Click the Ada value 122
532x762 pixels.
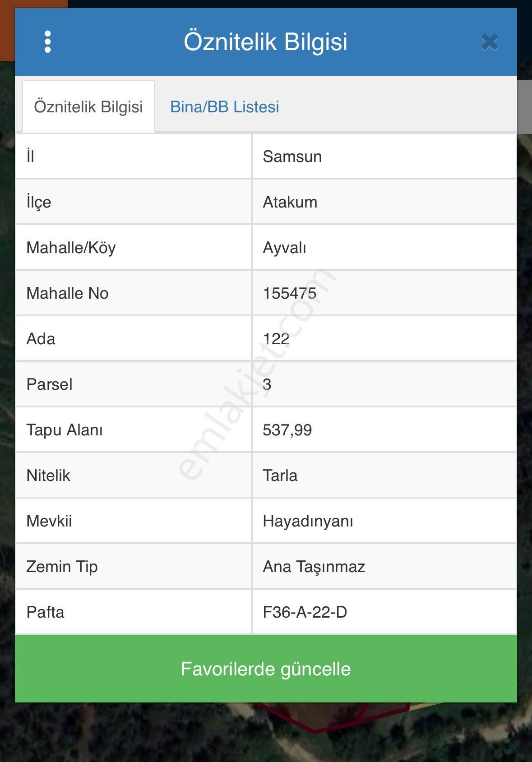[276, 339]
